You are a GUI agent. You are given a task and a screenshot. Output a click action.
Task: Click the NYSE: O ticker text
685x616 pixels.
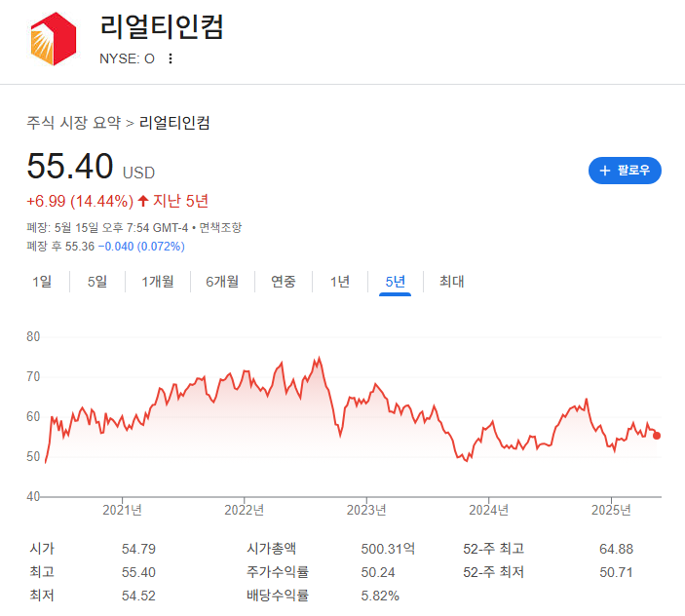127,58
